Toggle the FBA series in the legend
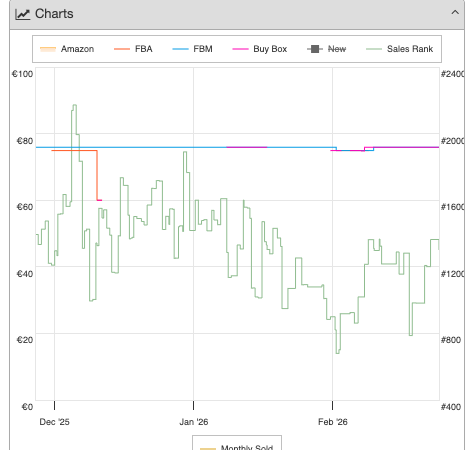 (x=133, y=49)
